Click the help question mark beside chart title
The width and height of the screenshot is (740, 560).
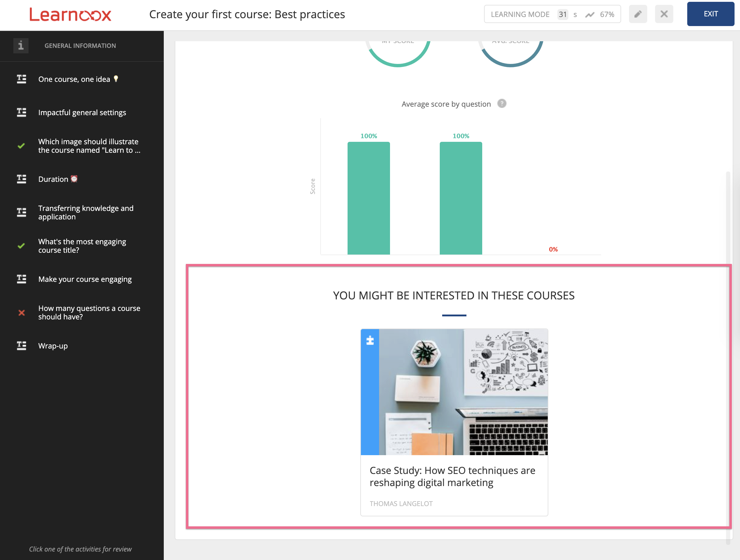(502, 104)
